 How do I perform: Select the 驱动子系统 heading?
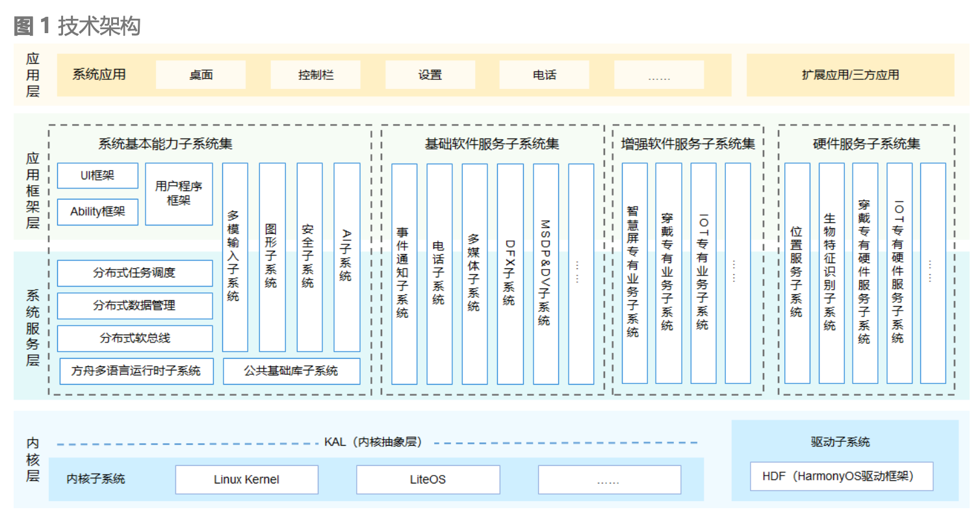point(840,442)
